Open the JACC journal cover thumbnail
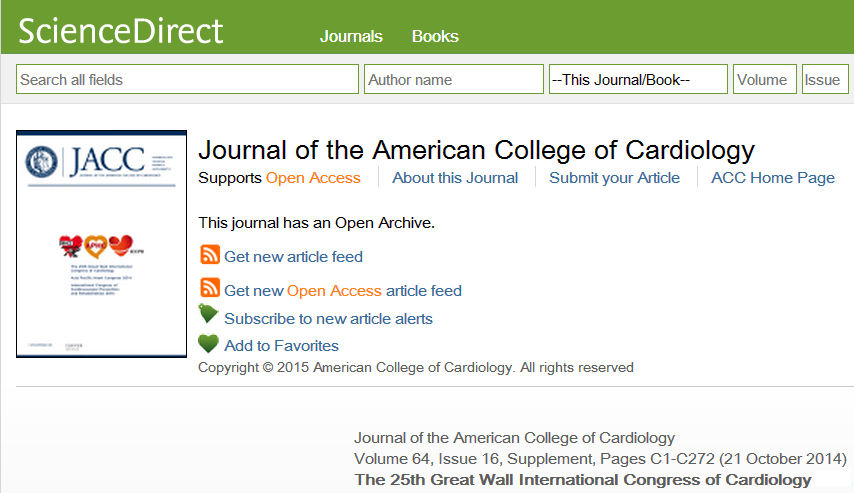854x493 pixels. (x=101, y=243)
